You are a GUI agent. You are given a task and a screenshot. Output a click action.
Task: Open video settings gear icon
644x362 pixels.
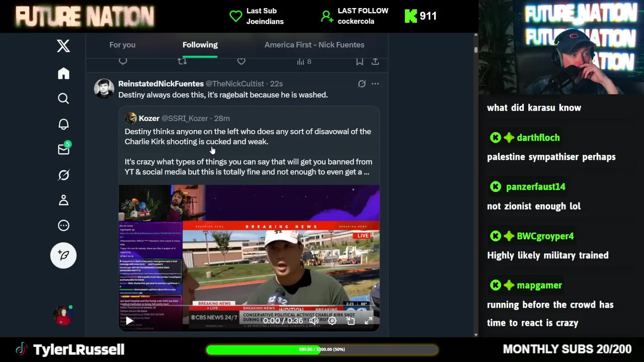coord(332,321)
